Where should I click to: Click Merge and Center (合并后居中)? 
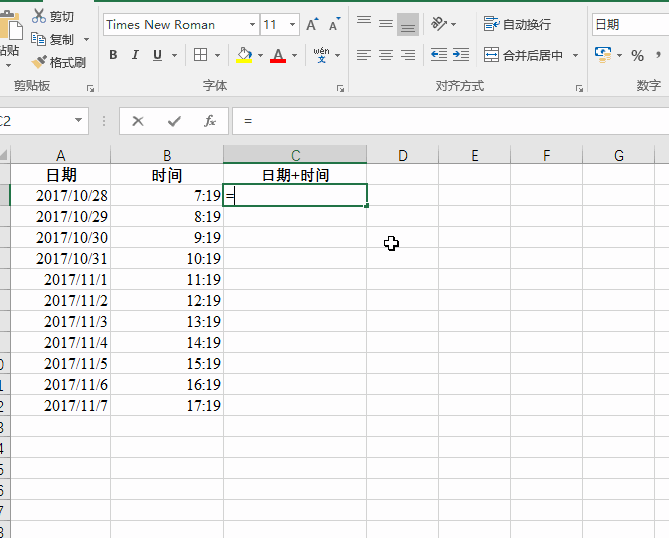point(524,55)
